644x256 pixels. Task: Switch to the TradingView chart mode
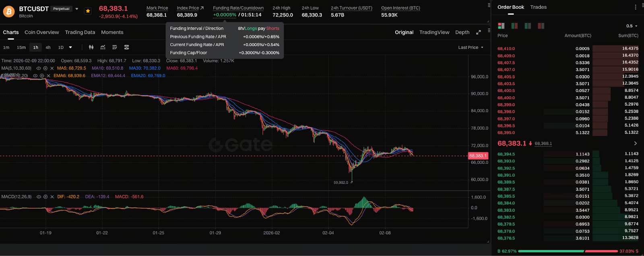coord(434,33)
